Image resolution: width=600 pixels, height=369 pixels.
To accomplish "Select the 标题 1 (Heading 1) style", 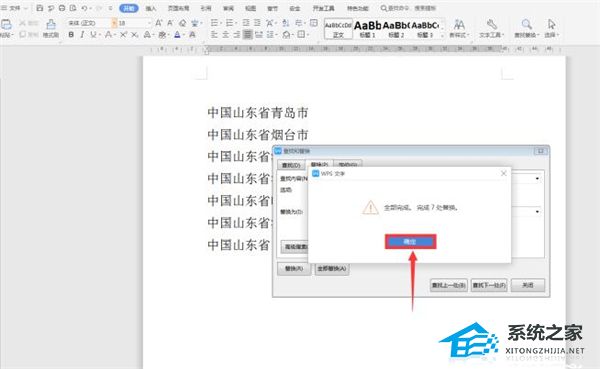I will click(x=367, y=28).
